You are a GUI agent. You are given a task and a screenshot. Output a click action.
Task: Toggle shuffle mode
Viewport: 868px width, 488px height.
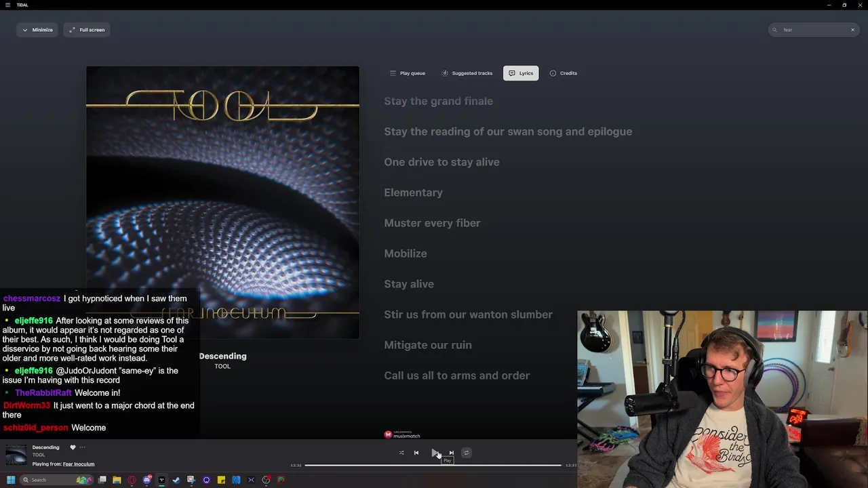tap(401, 453)
